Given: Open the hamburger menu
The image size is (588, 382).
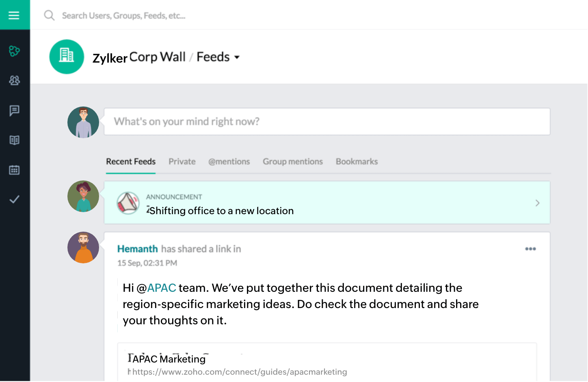Looking at the screenshot, I should tap(14, 15).
